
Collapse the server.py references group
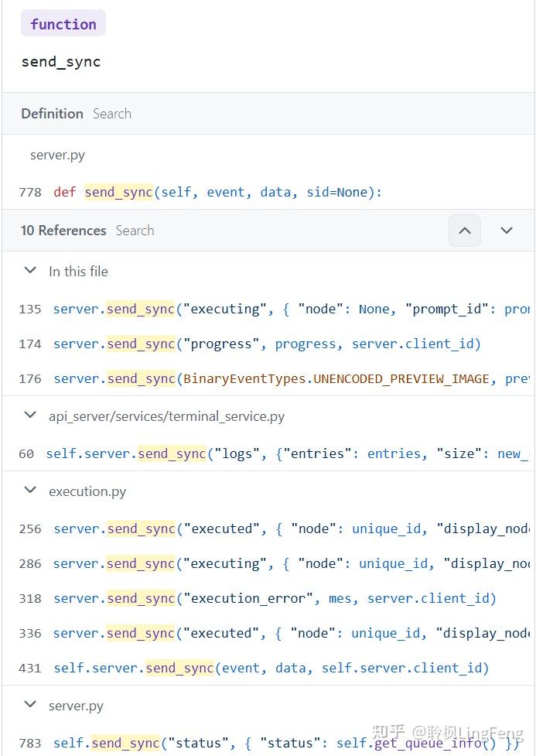pos(31,705)
